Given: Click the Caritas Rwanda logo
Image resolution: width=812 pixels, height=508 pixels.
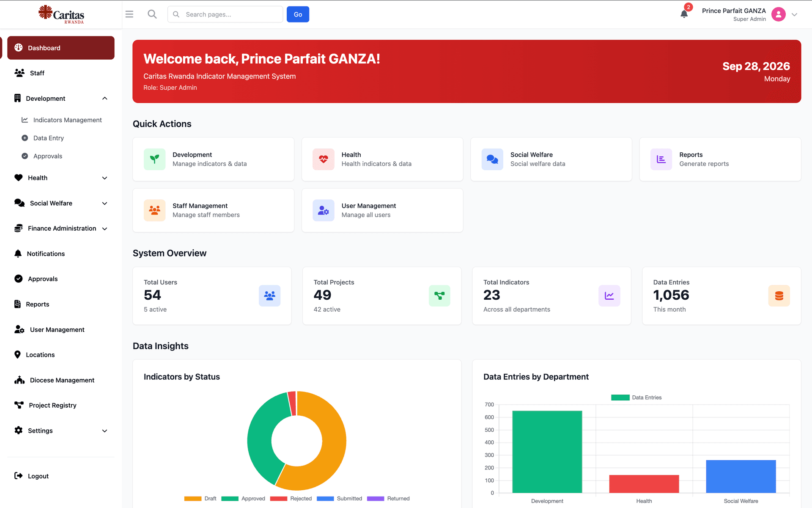Looking at the screenshot, I should click(x=61, y=14).
